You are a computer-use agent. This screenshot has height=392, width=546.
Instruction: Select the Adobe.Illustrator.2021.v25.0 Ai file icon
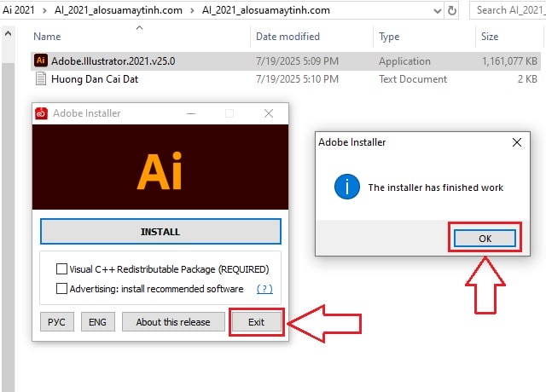click(41, 61)
